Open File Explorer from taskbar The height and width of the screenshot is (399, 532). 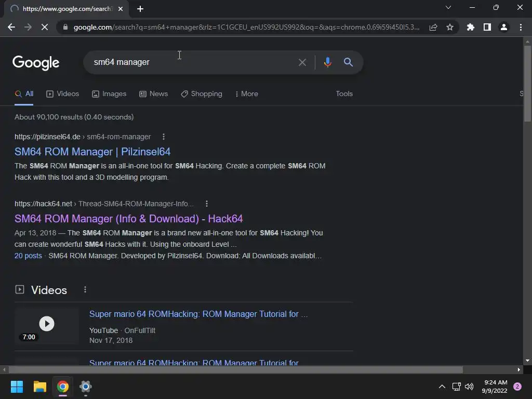click(39, 387)
